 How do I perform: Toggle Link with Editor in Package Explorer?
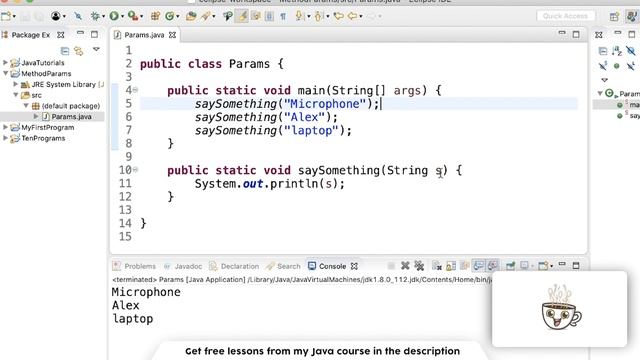(x=78, y=51)
